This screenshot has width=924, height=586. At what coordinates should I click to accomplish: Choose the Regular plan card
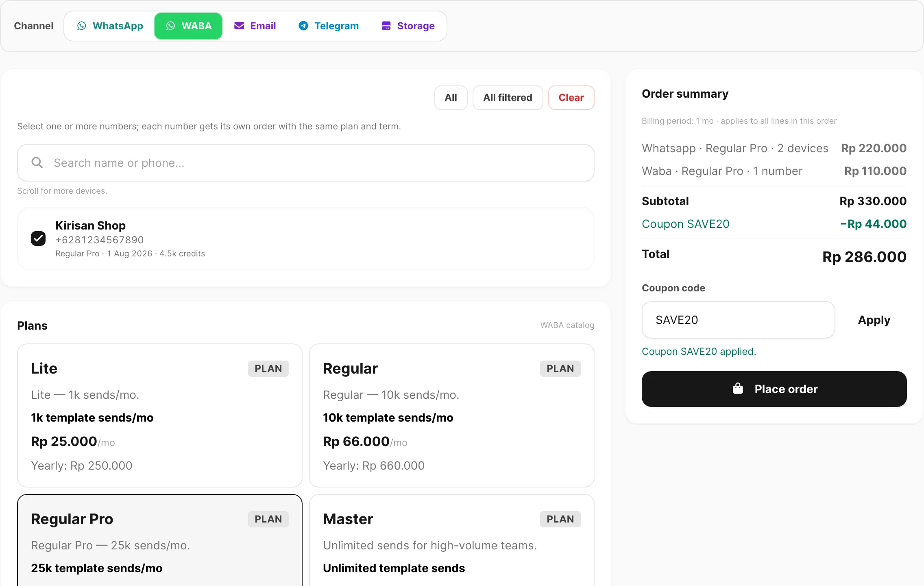(x=452, y=415)
